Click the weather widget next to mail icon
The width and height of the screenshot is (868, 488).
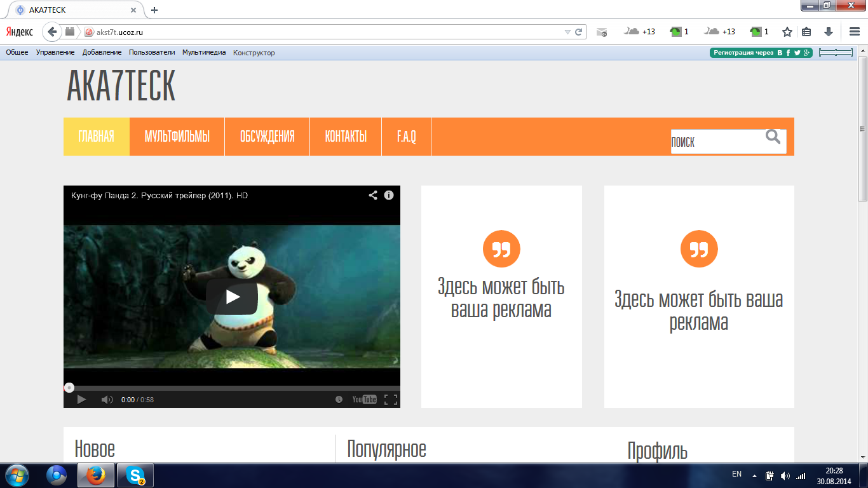tap(640, 32)
